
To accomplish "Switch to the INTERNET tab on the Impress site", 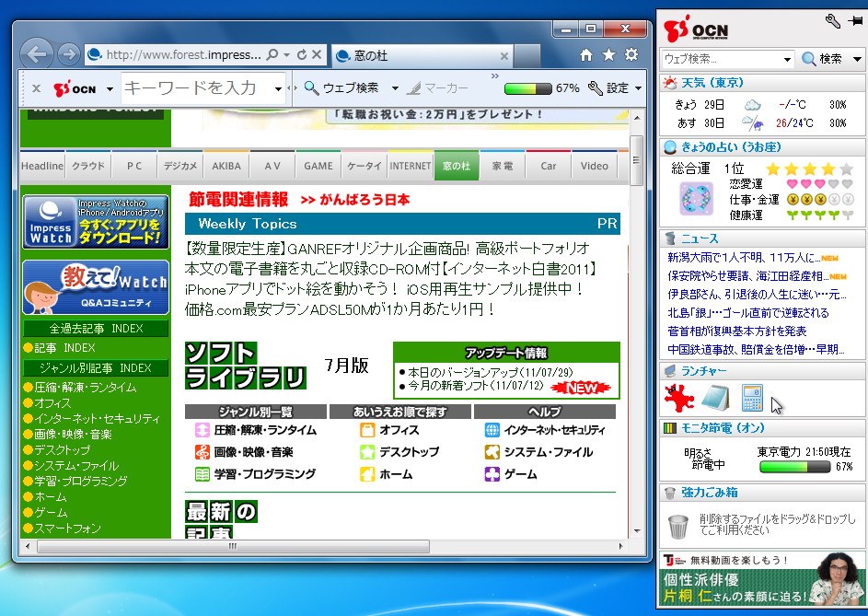I will pos(410,166).
